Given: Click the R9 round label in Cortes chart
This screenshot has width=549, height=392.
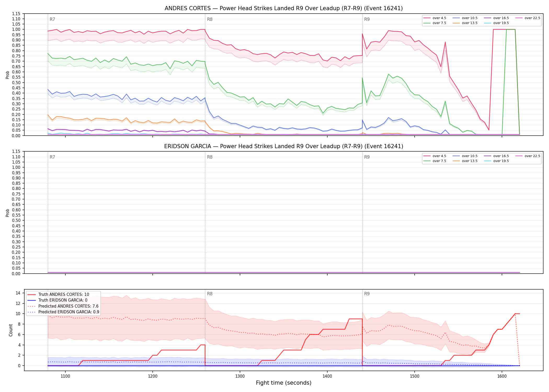Looking at the screenshot, I should coord(367,19).
